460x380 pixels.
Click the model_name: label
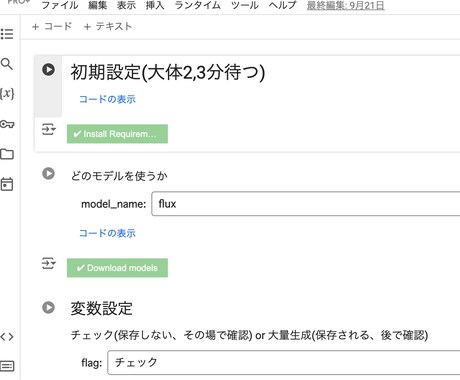tap(114, 204)
